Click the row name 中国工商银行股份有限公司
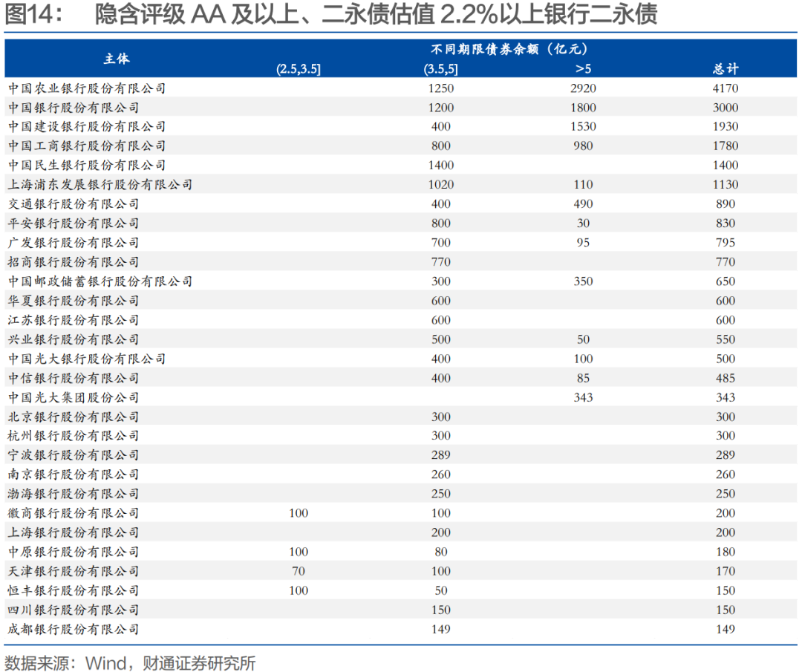 (x=87, y=146)
